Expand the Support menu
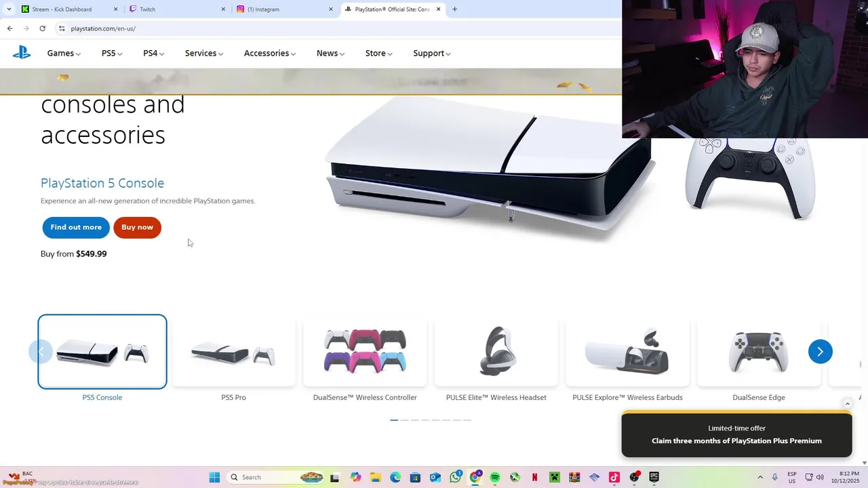 coord(432,53)
